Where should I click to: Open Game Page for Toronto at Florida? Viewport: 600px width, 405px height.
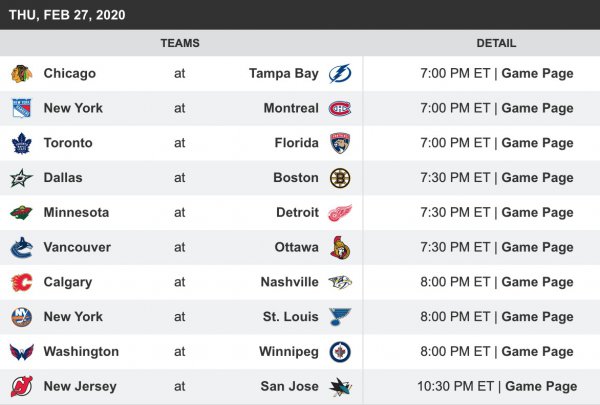537,143
